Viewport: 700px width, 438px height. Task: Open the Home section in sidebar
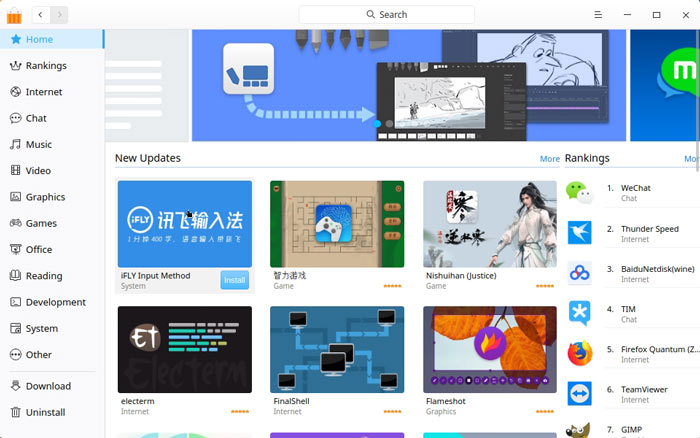(x=52, y=39)
